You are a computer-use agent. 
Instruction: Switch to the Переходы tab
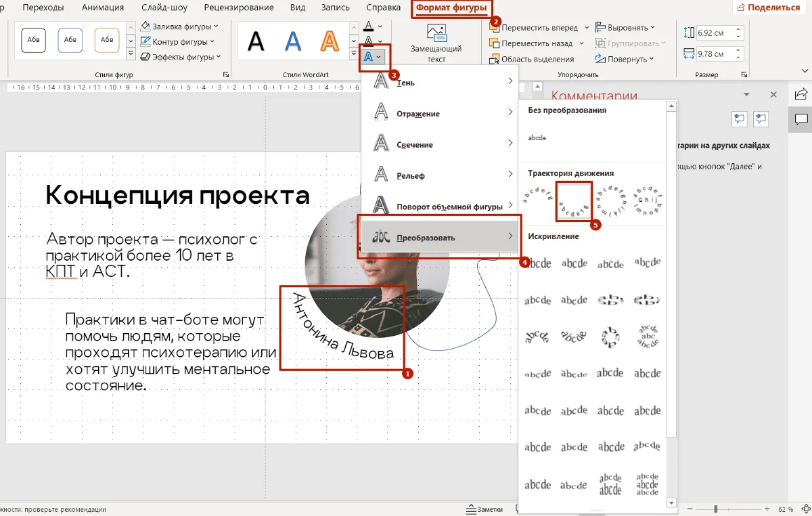pyautogui.click(x=43, y=7)
